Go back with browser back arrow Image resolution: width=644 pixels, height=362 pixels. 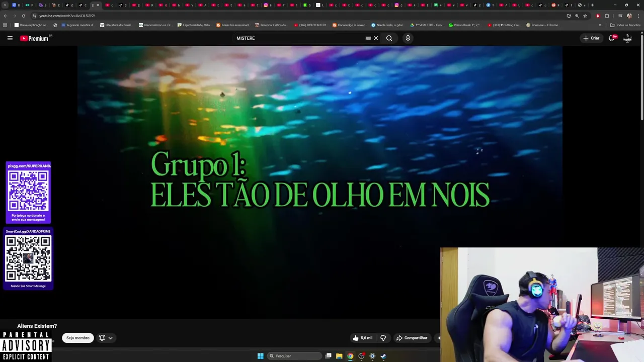coord(5,16)
